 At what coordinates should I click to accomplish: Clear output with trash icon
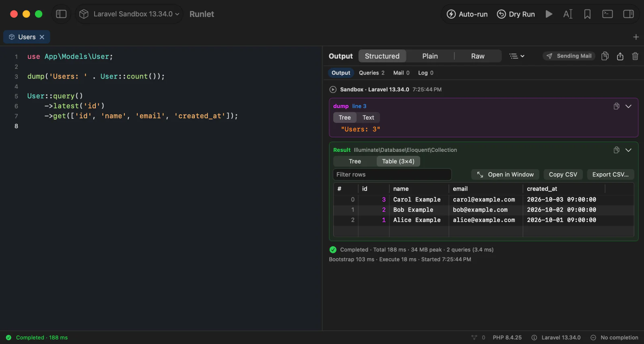pos(635,56)
